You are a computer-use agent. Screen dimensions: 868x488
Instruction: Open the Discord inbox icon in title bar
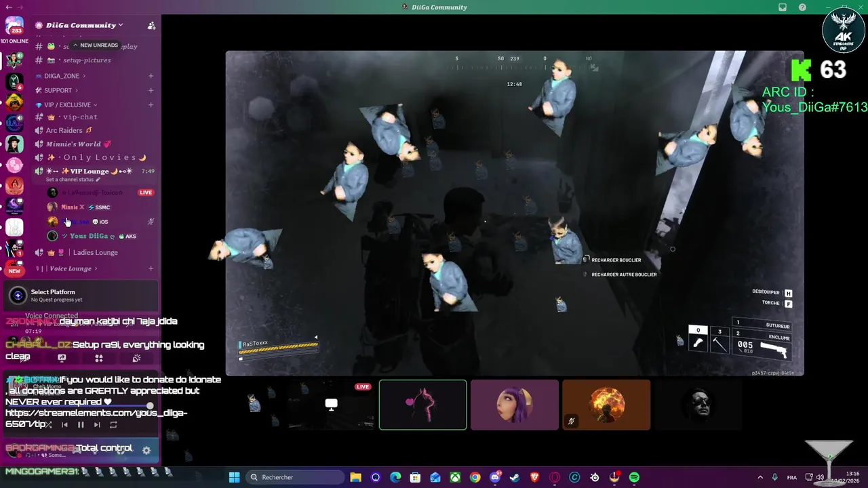click(783, 7)
